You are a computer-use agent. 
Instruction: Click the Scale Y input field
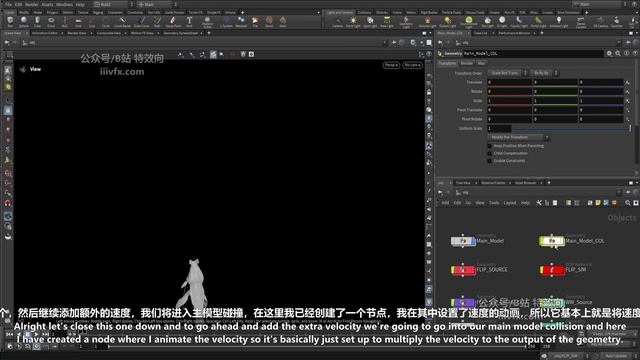pyautogui.click(x=555, y=101)
